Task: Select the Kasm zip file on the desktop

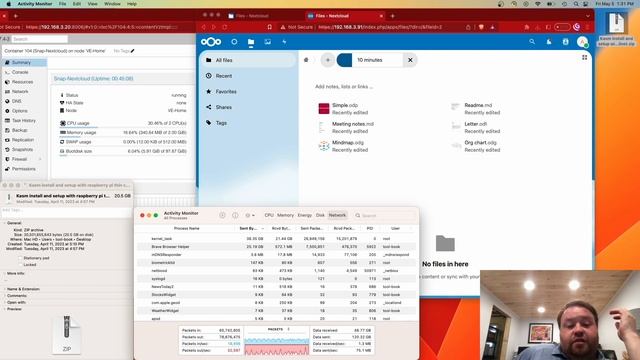Action: tap(616, 29)
